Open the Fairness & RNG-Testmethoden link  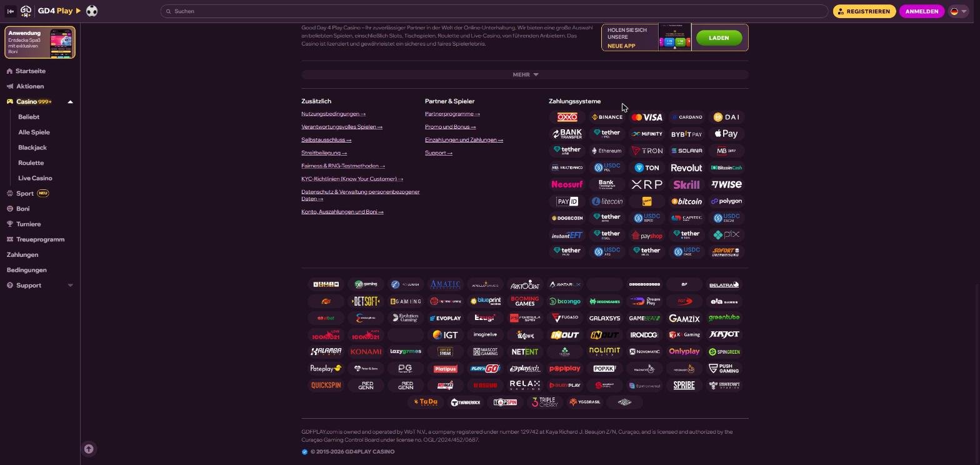pyautogui.click(x=343, y=166)
